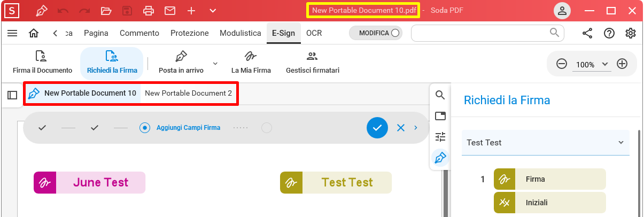Select the La Mia Firma tool
The height and width of the screenshot is (217, 644).
[251, 63]
